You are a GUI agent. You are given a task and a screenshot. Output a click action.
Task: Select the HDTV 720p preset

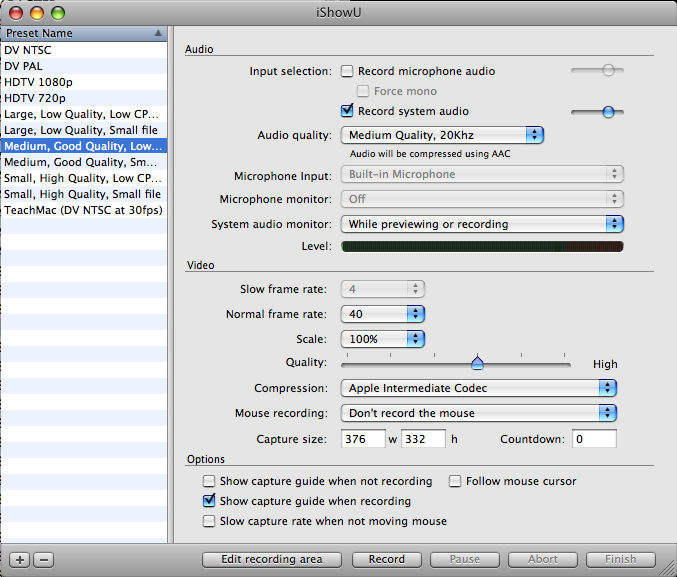pyautogui.click(x=84, y=98)
